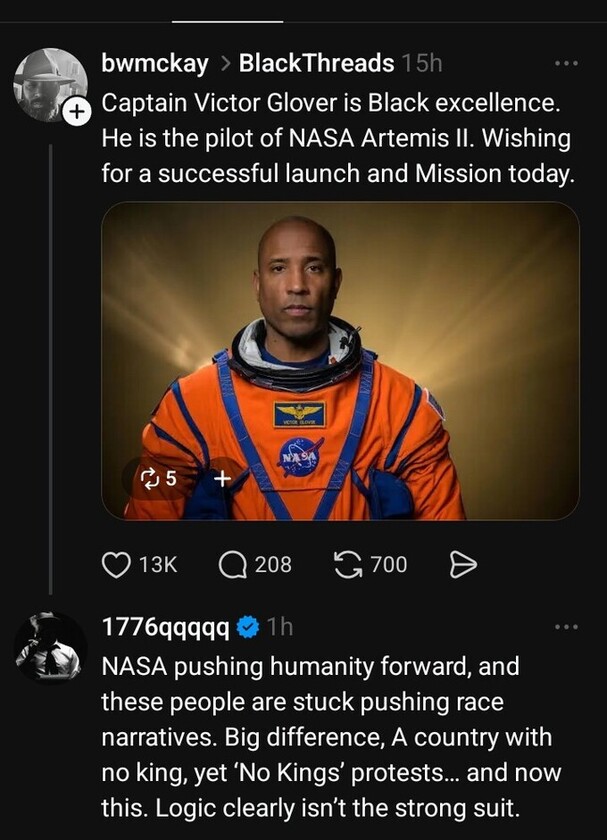Image resolution: width=607 pixels, height=840 pixels.
Task: Open the three-dot menu on bwmckay's post
Action: click(x=566, y=64)
